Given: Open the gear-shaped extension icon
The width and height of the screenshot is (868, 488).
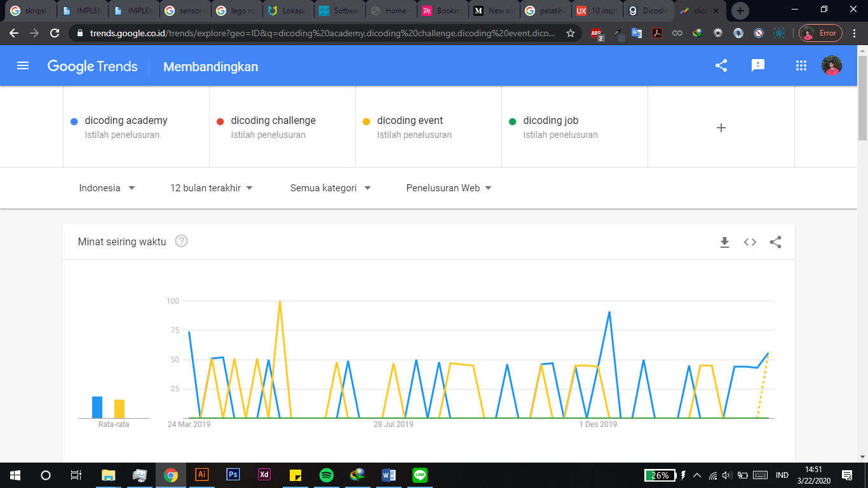Looking at the screenshot, I should pyautogui.click(x=718, y=34).
